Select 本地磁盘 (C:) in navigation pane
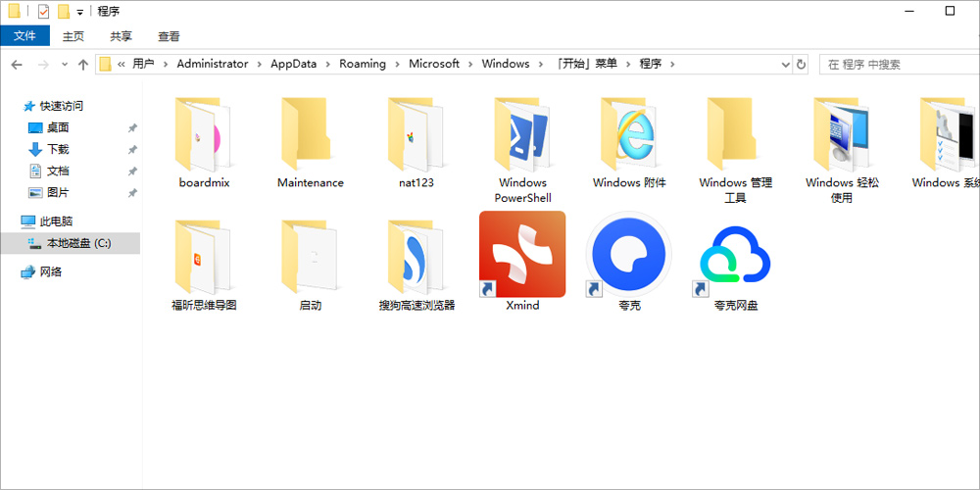The height and width of the screenshot is (490, 980). point(70,243)
